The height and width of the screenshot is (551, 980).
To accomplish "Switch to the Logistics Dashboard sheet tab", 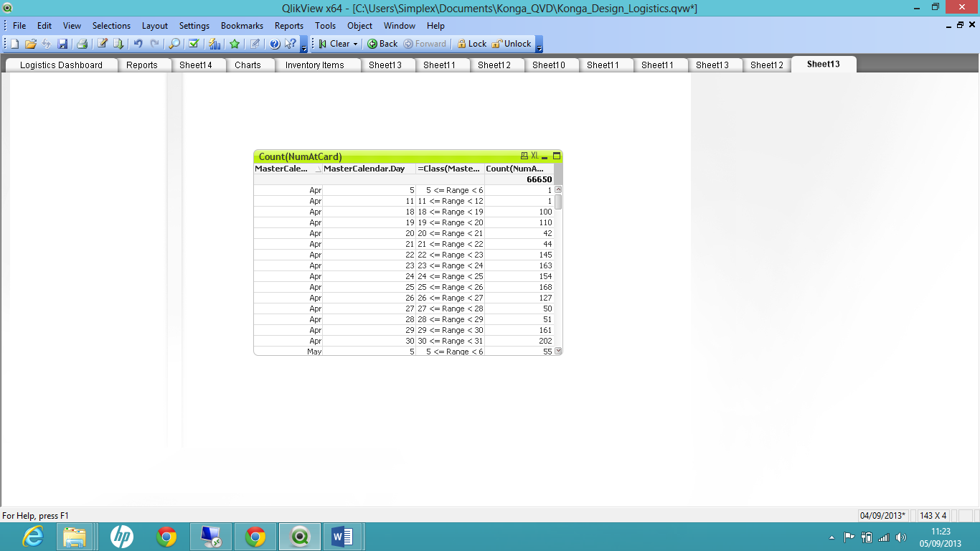I will 61,65.
